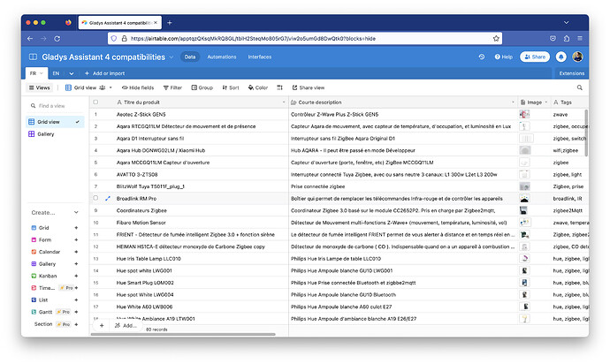Expand record with Broadlink RM Pro arrows icon

pos(108,199)
